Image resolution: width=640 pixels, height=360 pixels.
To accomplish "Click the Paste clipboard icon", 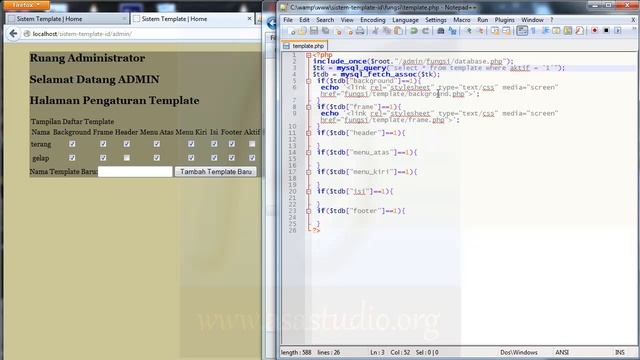I will click(x=398, y=31).
